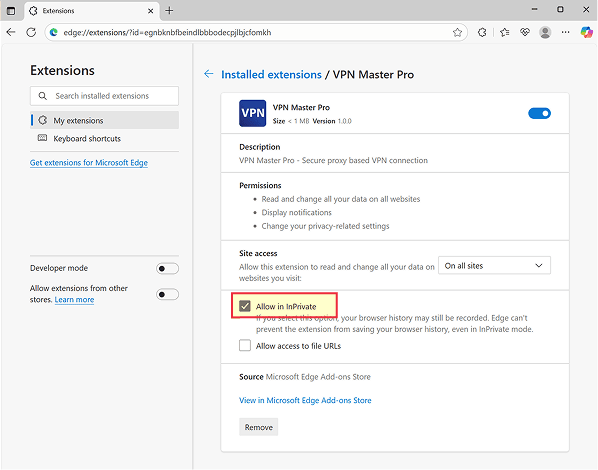Click the VPN Master Pro logo
Viewport: 598px width, 470px height.
pyautogui.click(x=252, y=113)
